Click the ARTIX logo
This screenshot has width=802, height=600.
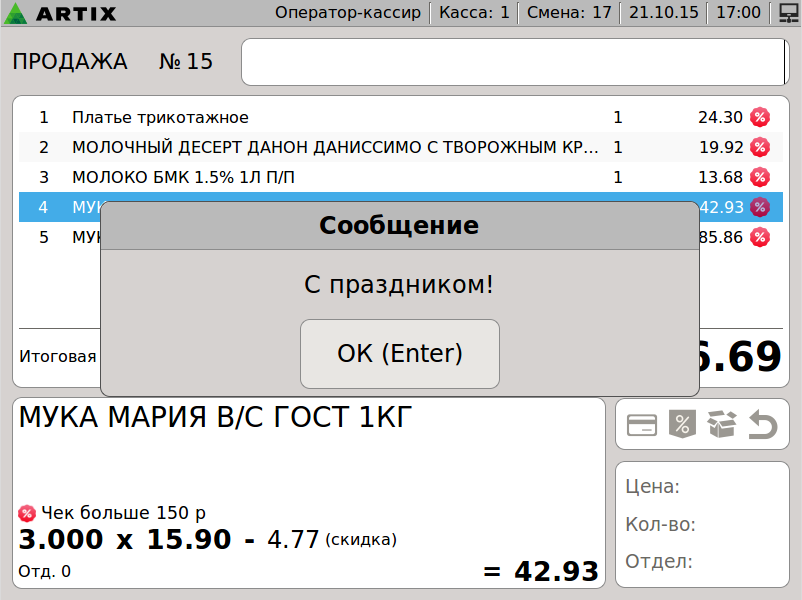click(x=62, y=13)
